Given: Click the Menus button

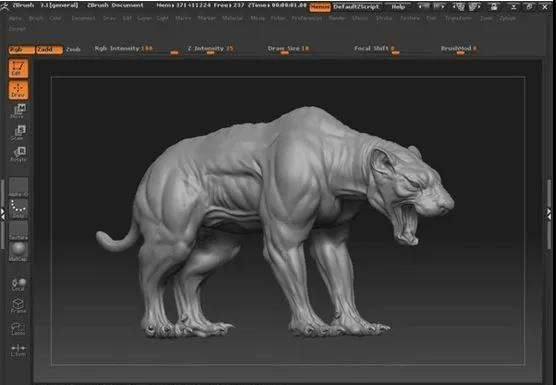Looking at the screenshot, I should pos(320,7).
